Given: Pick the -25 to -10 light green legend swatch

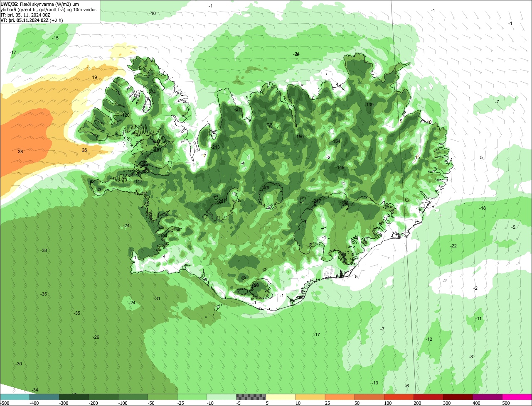Looking at the screenshot, I should [192, 397].
